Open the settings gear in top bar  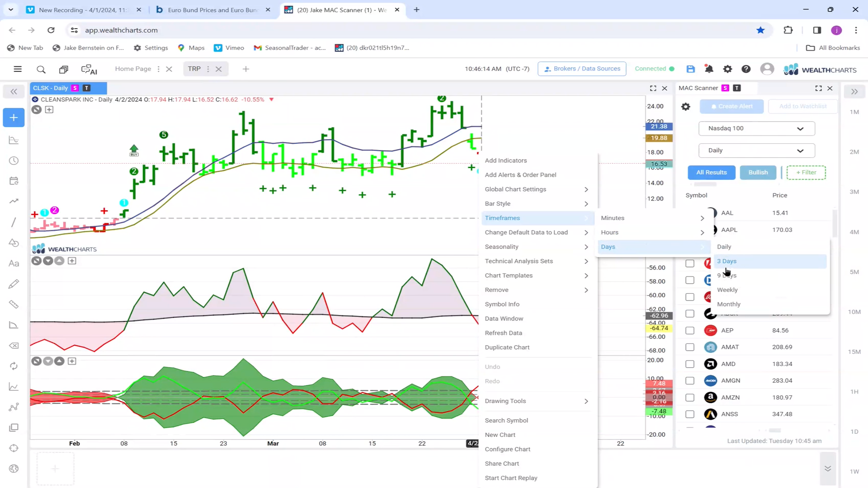pyautogui.click(x=727, y=69)
